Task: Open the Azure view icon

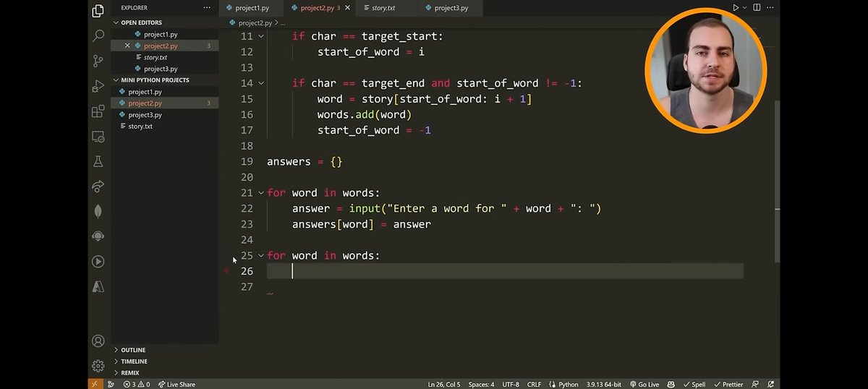Action: coord(98,286)
